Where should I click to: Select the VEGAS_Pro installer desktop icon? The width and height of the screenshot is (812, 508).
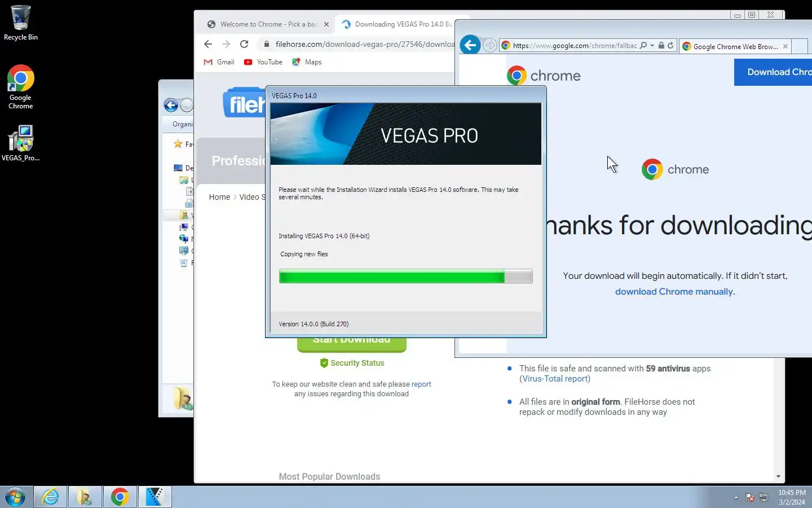point(20,143)
